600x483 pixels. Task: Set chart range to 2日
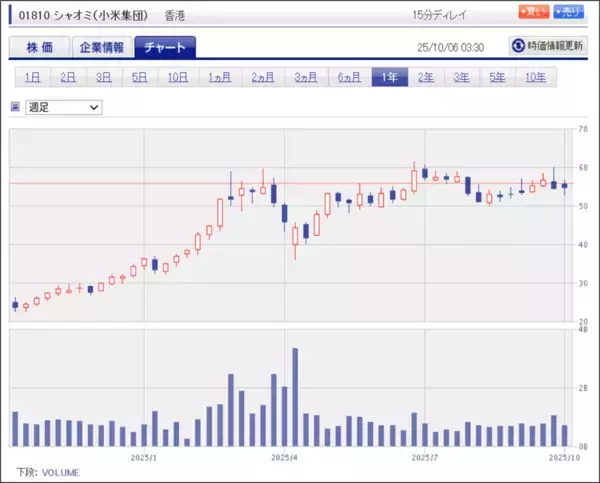pos(68,77)
